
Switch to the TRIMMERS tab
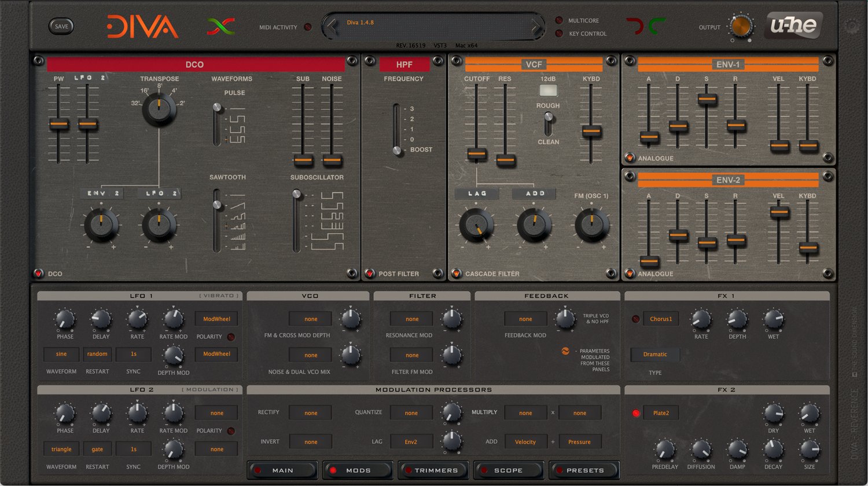point(433,470)
